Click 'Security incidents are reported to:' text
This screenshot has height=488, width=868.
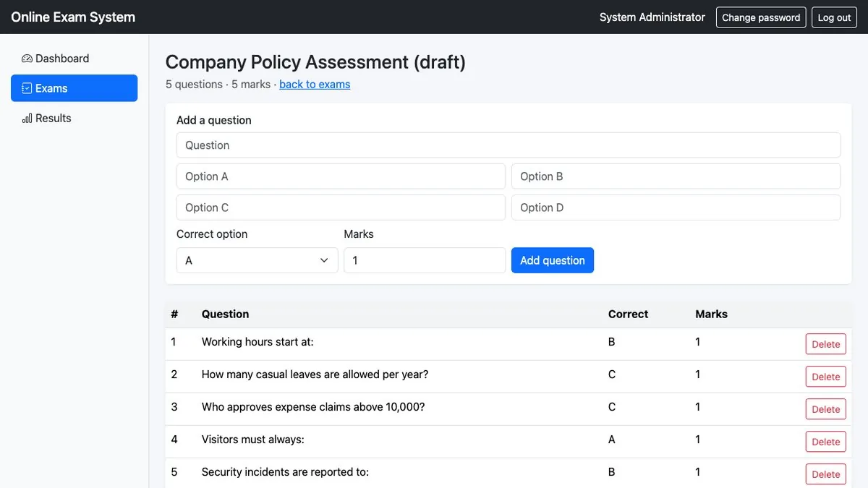pyautogui.click(x=285, y=472)
